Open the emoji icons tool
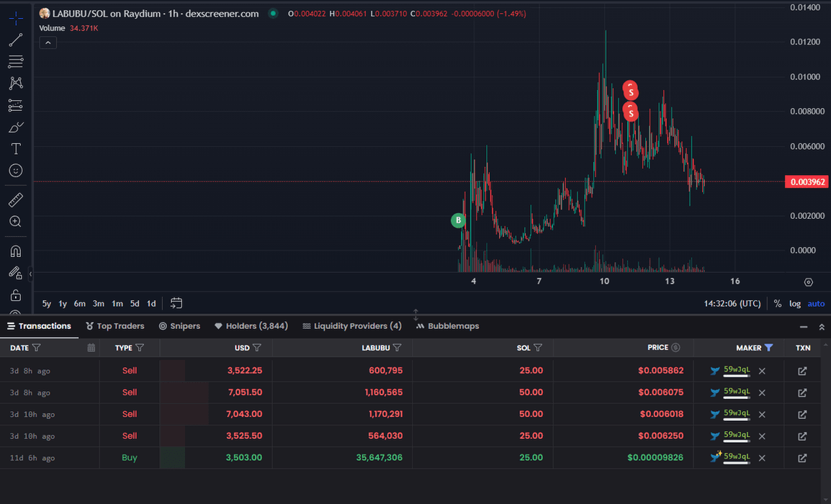This screenshot has width=831, height=504. pos(15,171)
